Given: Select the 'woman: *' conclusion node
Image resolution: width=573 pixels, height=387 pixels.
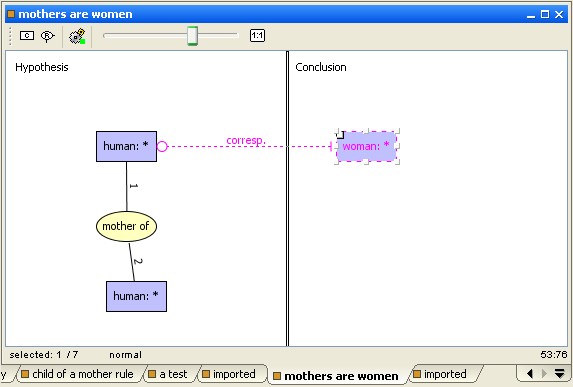Looking at the screenshot, I should point(366,147).
